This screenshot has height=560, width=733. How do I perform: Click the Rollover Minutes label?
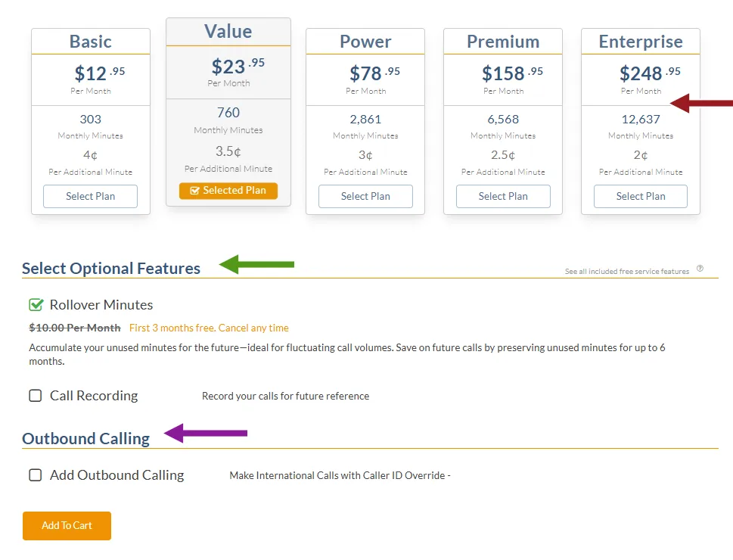pos(101,305)
